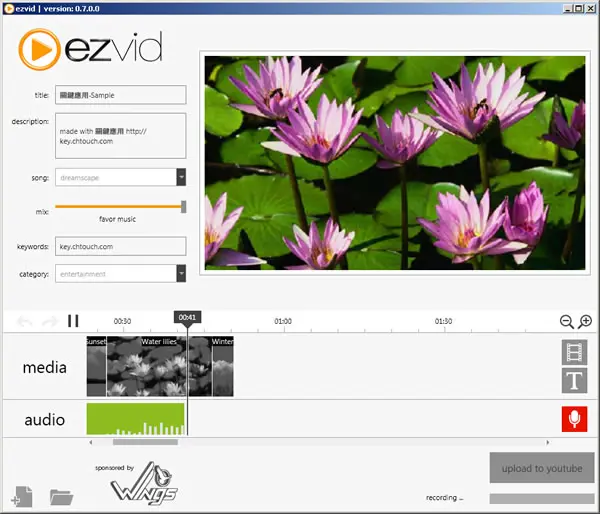Add a text slide with the T icon

[574, 380]
